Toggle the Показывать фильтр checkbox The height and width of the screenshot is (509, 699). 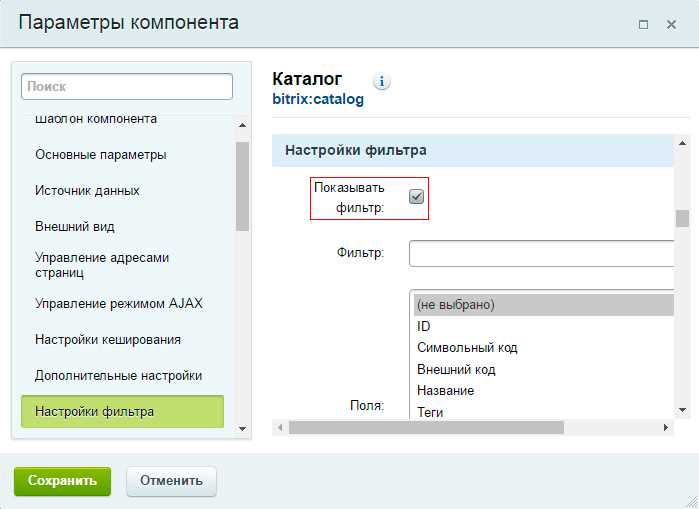(x=416, y=197)
